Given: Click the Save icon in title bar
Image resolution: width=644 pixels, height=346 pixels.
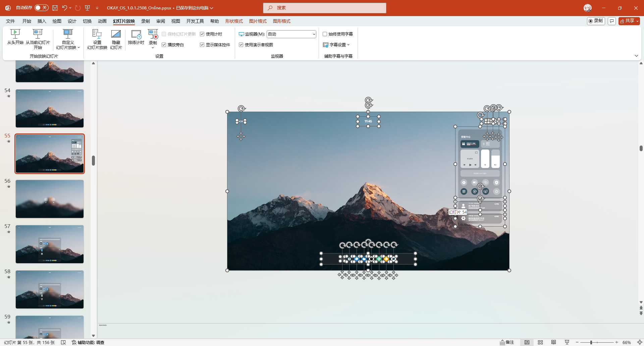Looking at the screenshot, I should tap(55, 8).
